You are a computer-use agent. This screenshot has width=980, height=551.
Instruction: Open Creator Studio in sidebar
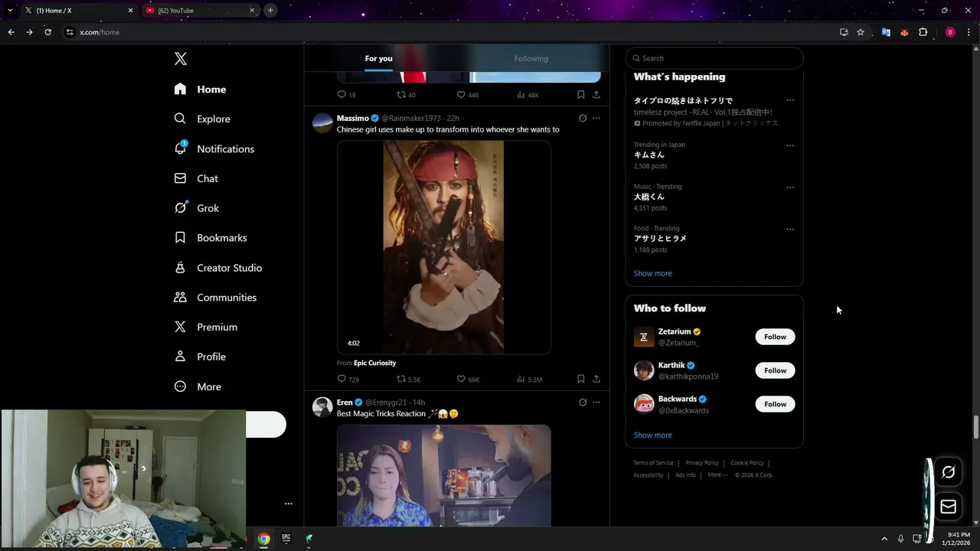pos(218,268)
